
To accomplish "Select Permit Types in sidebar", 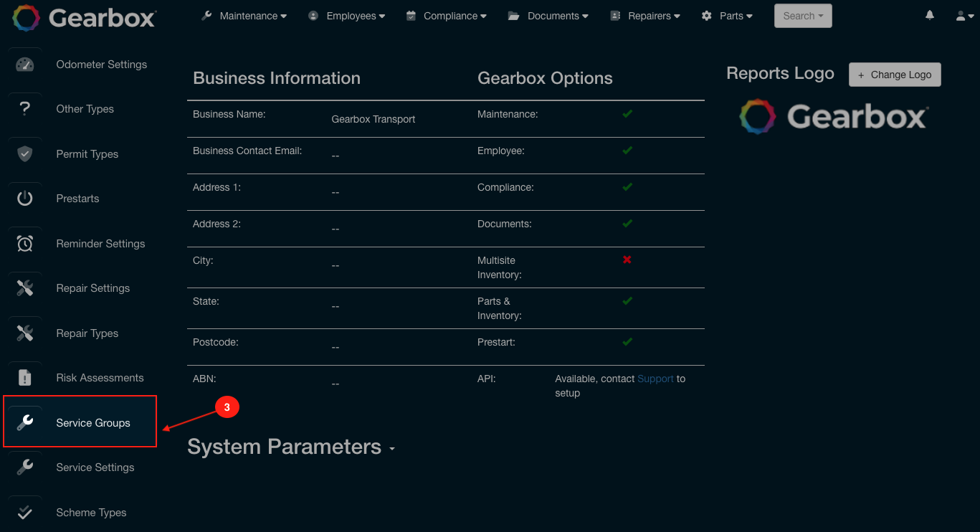I will pyautogui.click(x=87, y=154).
